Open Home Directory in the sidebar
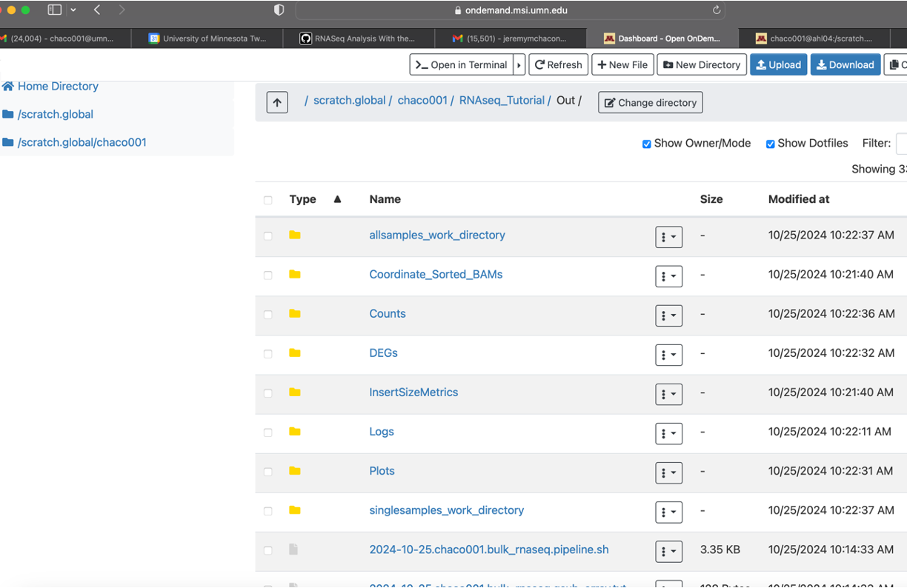Screen dimensions: 907x588 point(50,86)
